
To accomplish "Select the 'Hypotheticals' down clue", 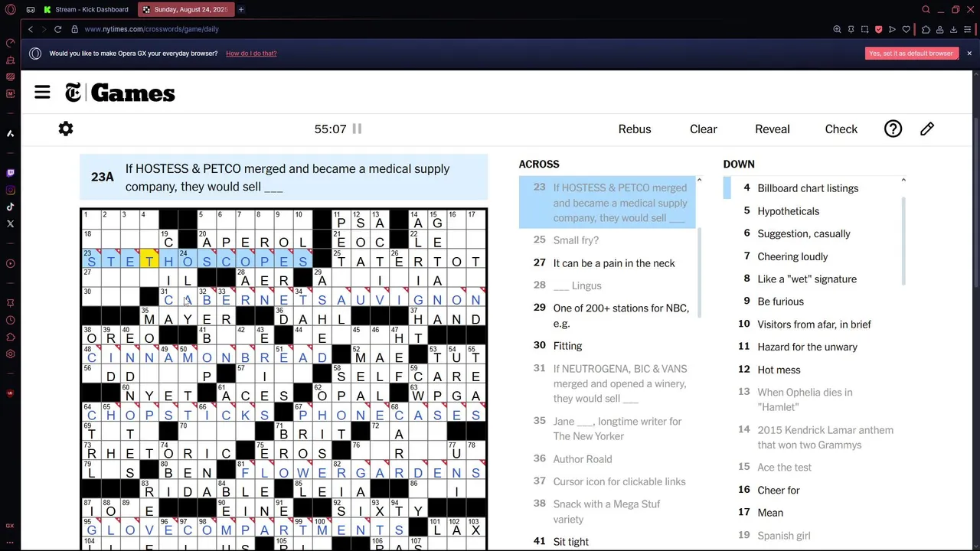I will [812, 211].
